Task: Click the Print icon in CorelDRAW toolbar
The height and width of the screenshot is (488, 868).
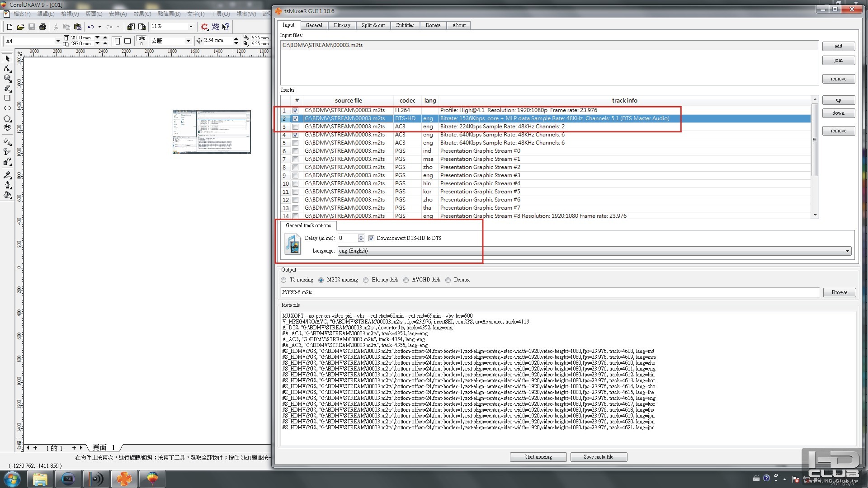Action: tap(42, 27)
